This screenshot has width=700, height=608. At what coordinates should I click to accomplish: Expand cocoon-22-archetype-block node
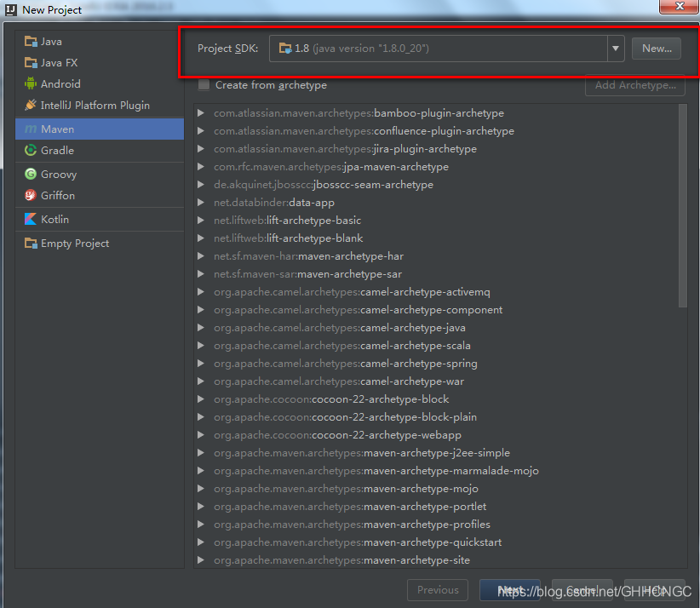coord(201,399)
